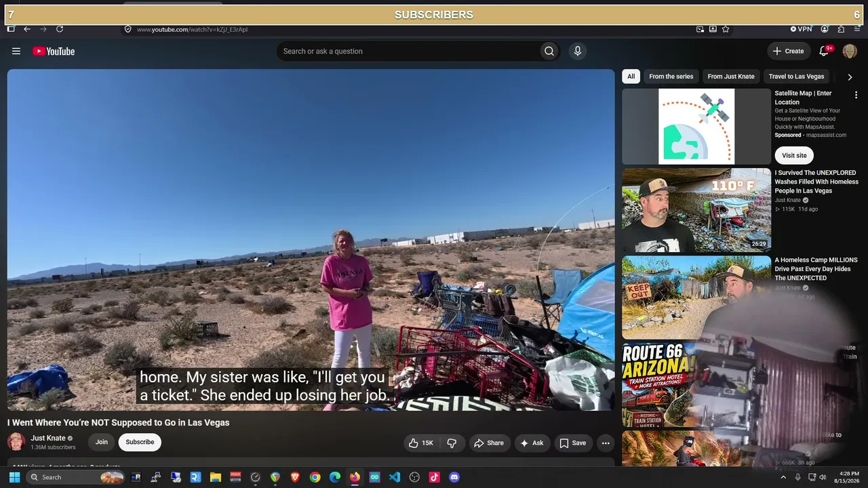Share this video
The height and width of the screenshot is (488, 868).
coord(489,443)
